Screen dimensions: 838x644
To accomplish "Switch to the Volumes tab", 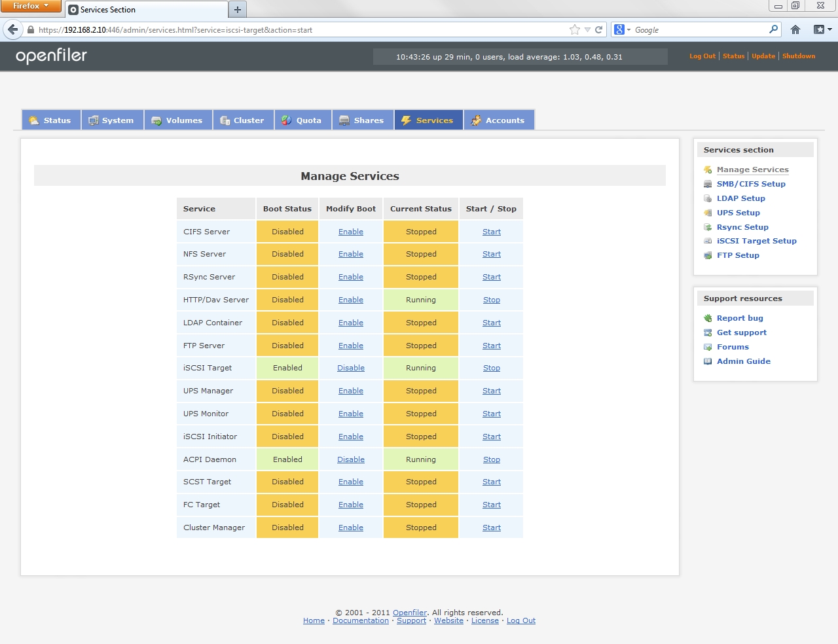I will (x=178, y=120).
